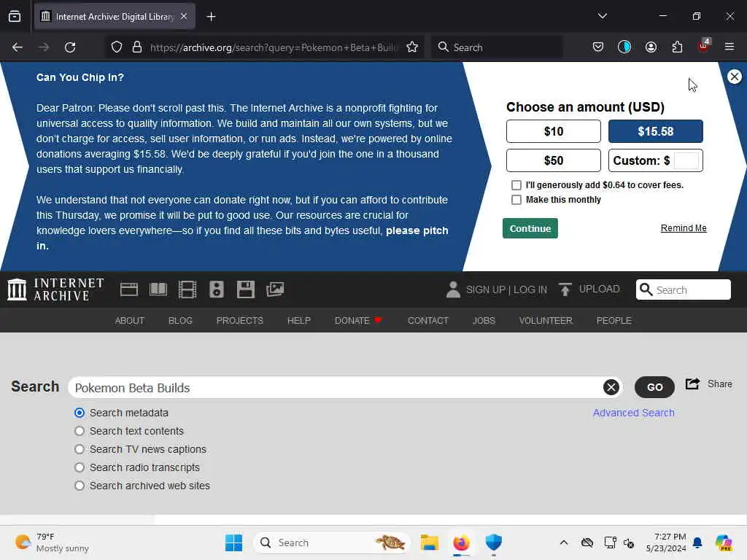Go back to the previous page
The width and height of the screenshot is (747, 560).
click(x=18, y=47)
